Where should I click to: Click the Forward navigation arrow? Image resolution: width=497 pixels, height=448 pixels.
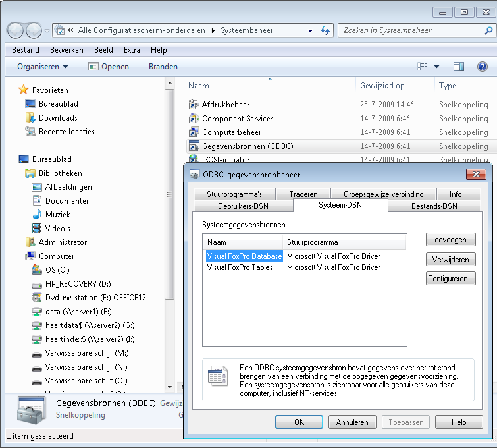pyautogui.click(x=34, y=31)
